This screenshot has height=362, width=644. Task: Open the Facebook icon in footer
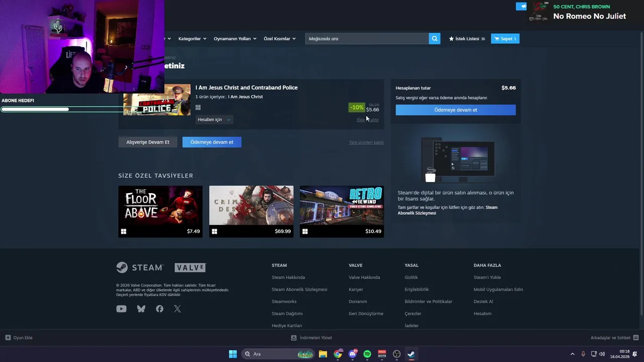point(159,309)
